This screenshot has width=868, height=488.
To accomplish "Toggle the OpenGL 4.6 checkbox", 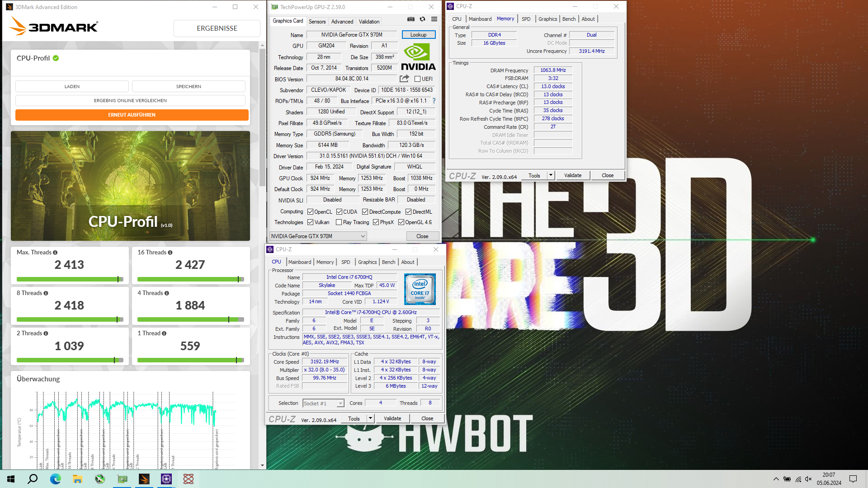I will pos(401,222).
